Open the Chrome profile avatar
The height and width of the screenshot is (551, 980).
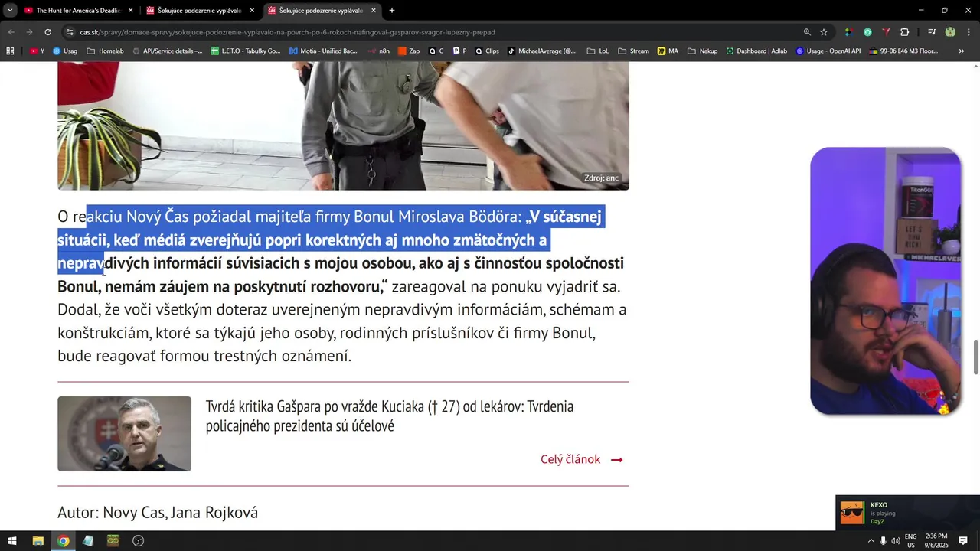point(950,32)
